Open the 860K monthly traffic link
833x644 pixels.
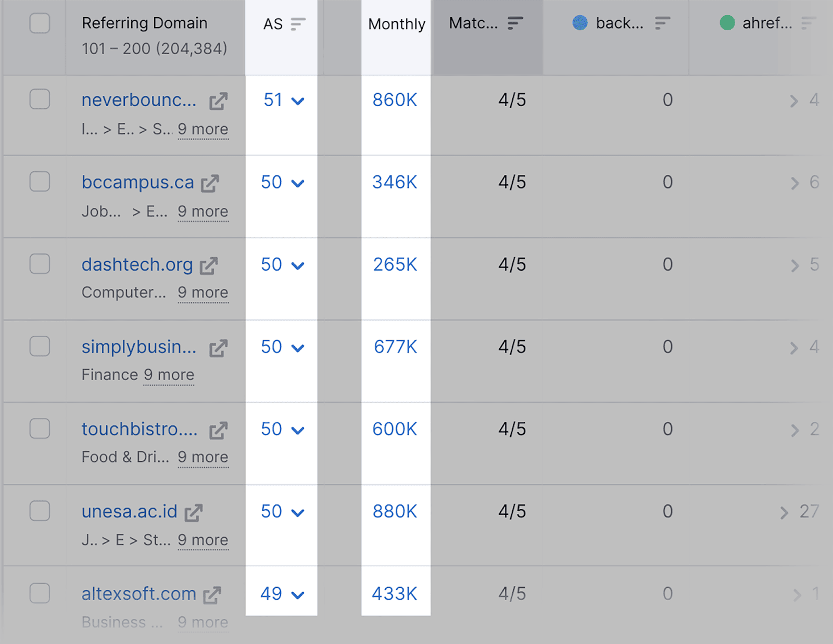[394, 100]
